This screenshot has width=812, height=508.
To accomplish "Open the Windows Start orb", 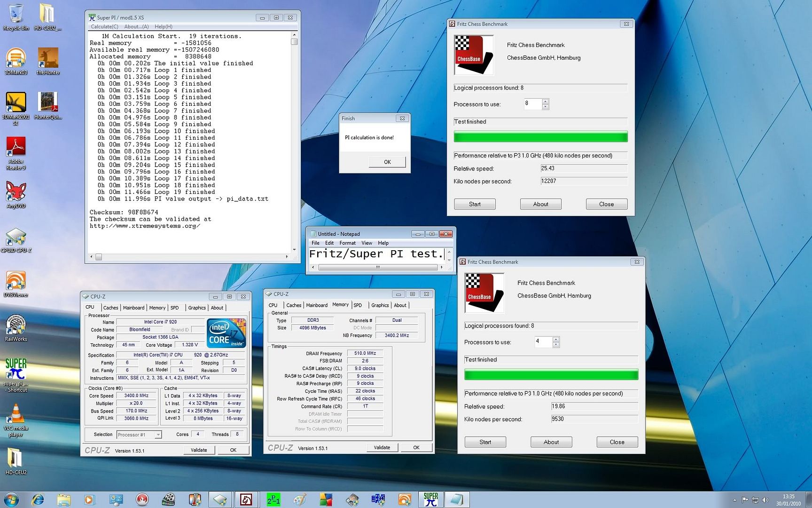I will pos(11,500).
